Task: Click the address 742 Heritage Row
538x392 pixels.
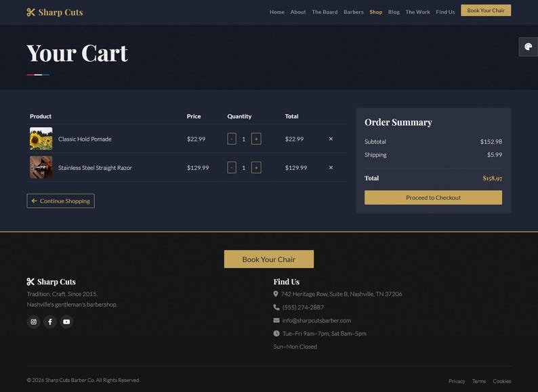Action: (x=342, y=295)
